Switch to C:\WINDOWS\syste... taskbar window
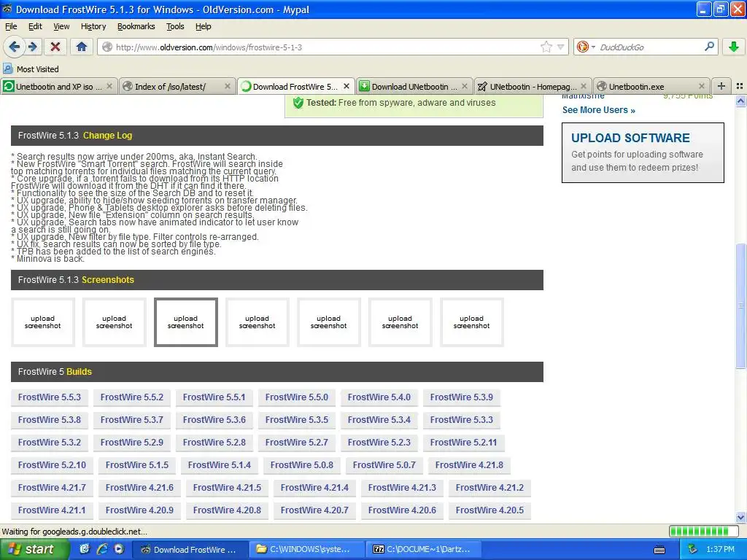 [x=307, y=550]
